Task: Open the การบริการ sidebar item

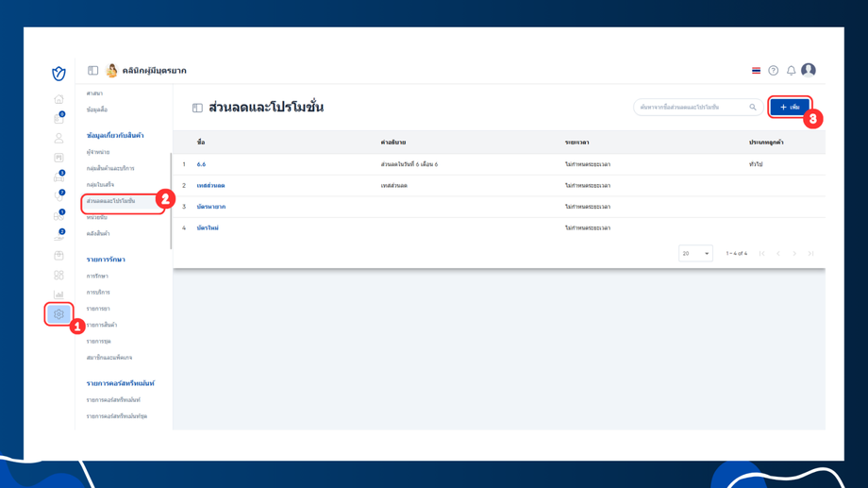Action: (98, 292)
